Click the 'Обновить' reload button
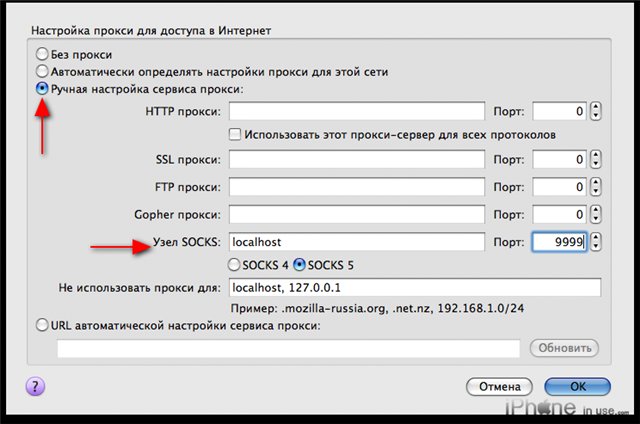The width and height of the screenshot is (640, 424). pyautogui.click(x=564, y=348)
